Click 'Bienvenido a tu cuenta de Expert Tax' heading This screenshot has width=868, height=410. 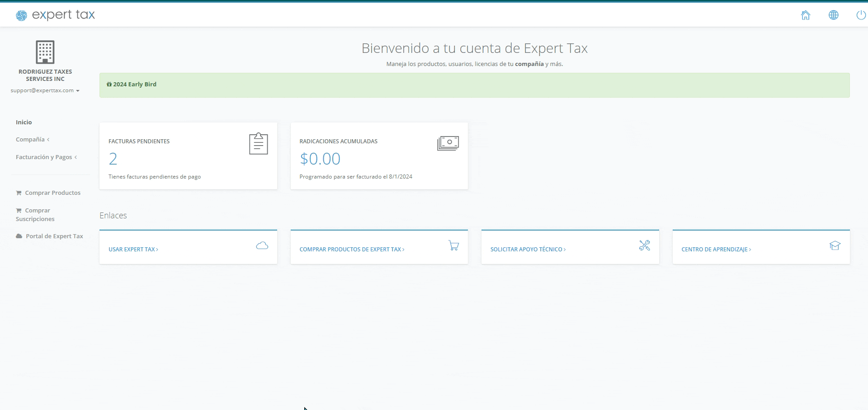(x=474, y=48)
